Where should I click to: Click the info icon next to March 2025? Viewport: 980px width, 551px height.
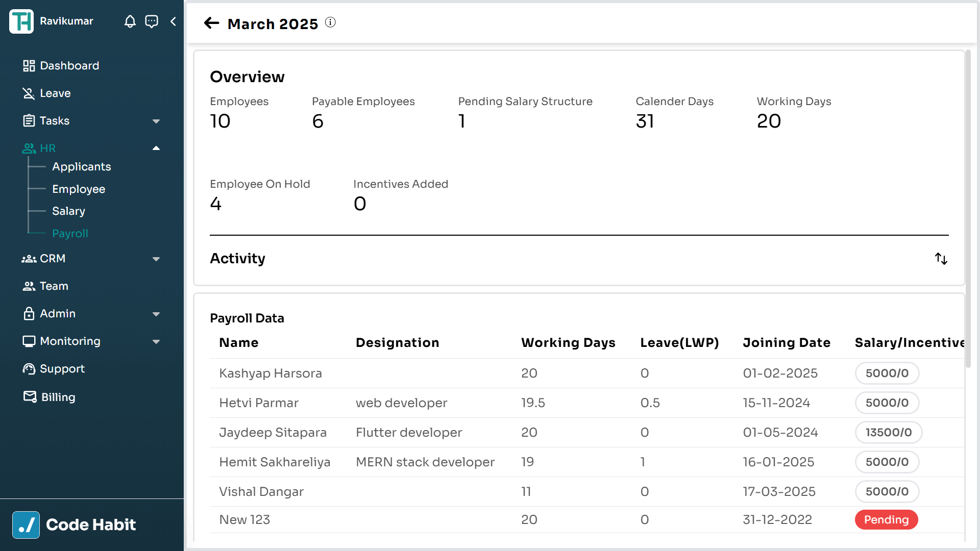[x=331, y=22]
